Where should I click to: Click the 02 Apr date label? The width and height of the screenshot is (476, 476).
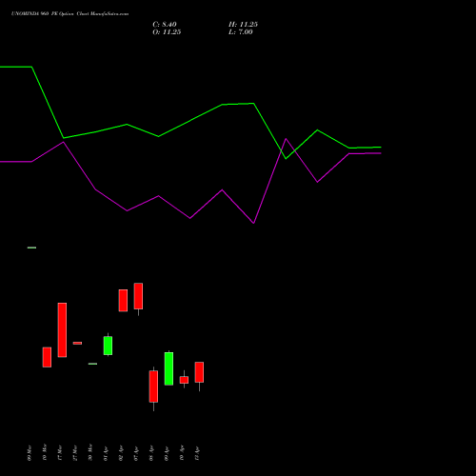point(121,453)
